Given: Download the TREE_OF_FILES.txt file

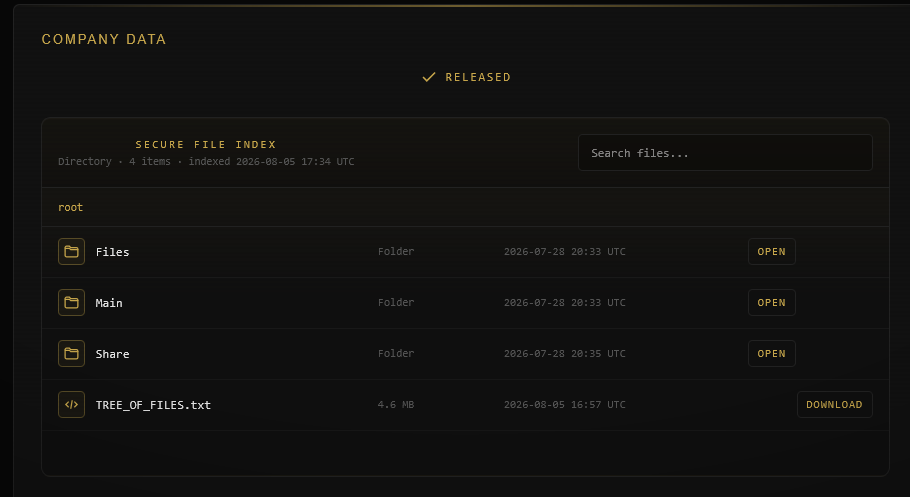Looking at the screenshot, I should (x=835, y=405).
